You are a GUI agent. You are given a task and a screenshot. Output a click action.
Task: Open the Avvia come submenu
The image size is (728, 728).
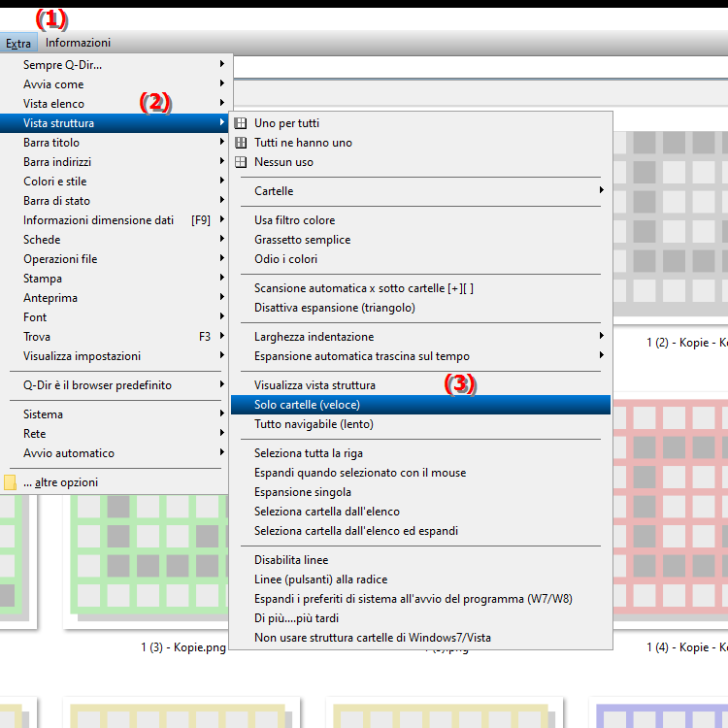[x=115, y=84]
